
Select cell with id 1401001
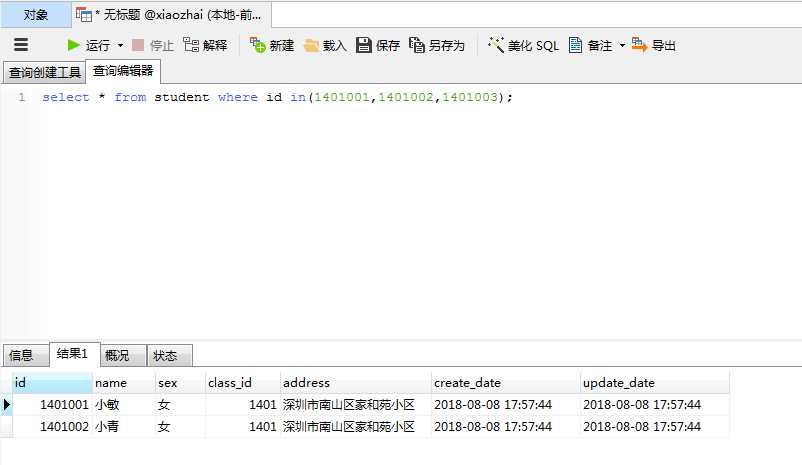[x=52, y=405]
